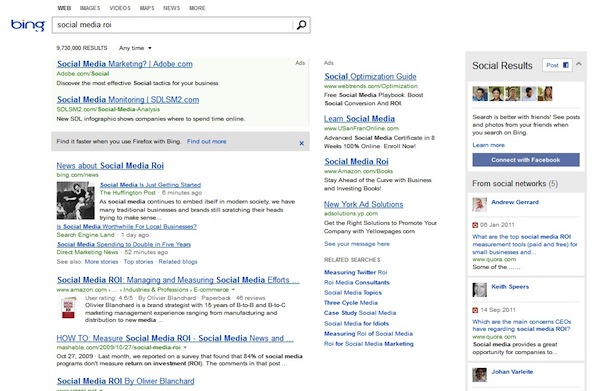
Task: Expand the amazon.com result URL dropdown arrow
Action: coord(233,290)
